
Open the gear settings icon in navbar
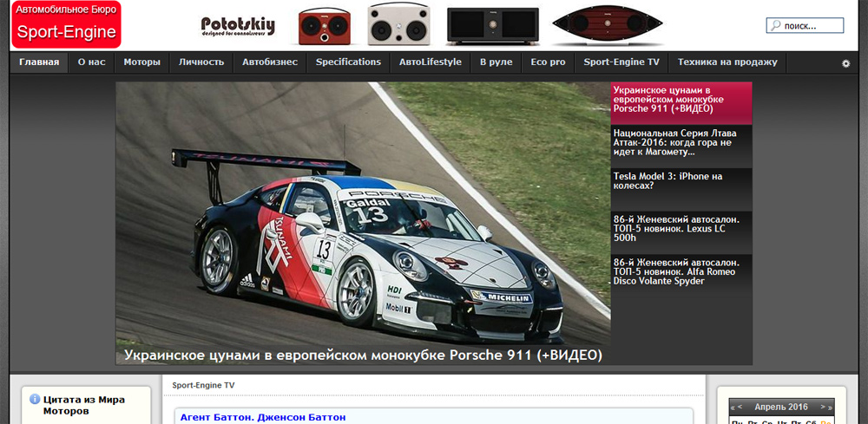tap(845, 63)
